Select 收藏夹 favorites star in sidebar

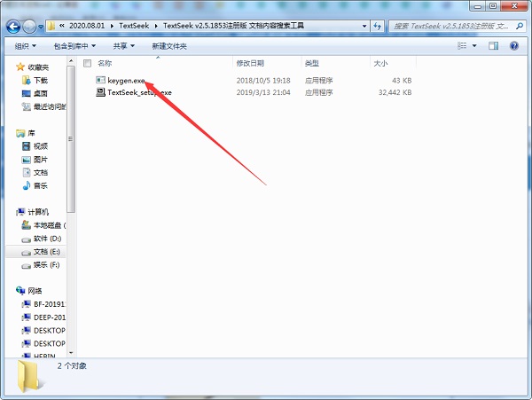click(x=20, y=67)
